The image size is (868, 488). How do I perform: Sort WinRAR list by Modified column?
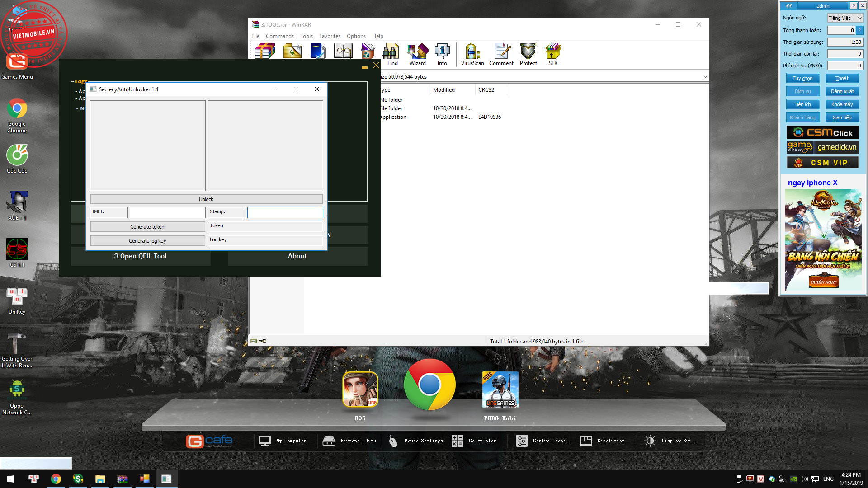click(x=453, y=90)
